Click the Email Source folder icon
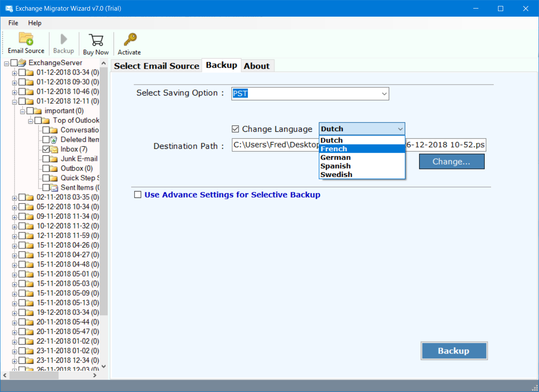Image resolution: width=539 pixels, height=392 pixels. click(x=26, y=38)
